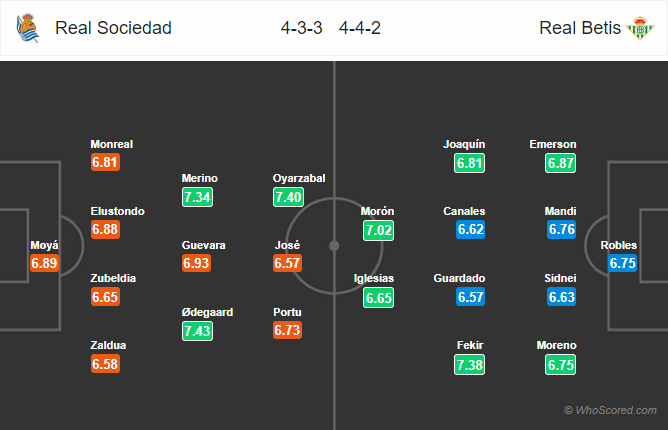Image resolution: width=668 pixels, height=430 pixels.
Task: Click the Real Sociedad club crest
Action: click(x=28, y=28)
